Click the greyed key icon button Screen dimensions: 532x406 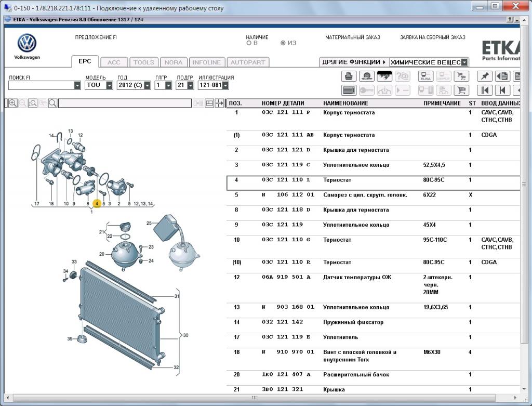[x=366, y=90]
